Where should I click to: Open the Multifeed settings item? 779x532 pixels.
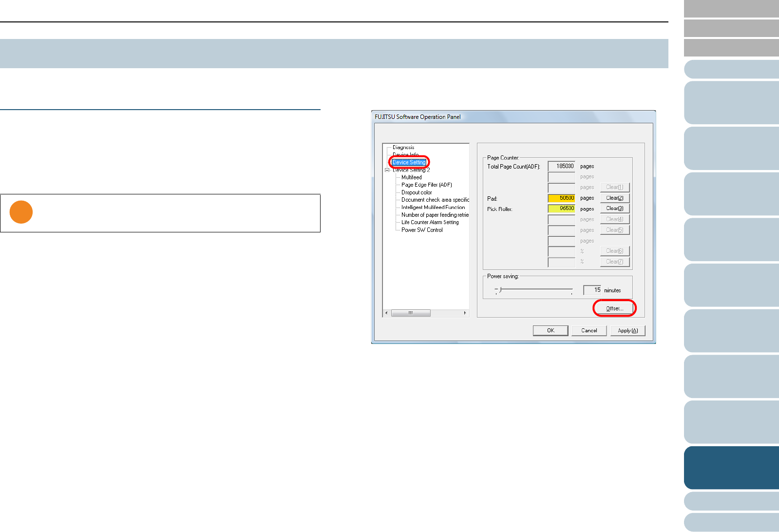click(411, 177)
